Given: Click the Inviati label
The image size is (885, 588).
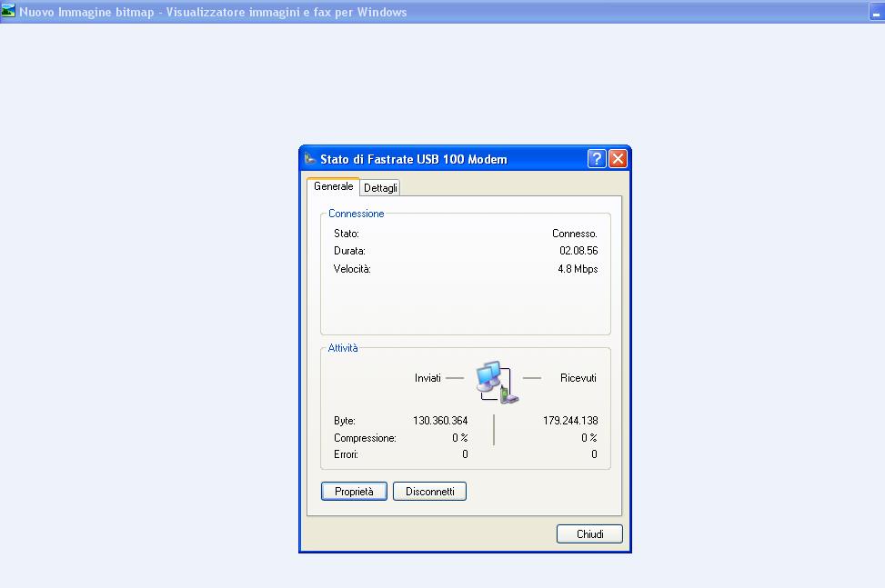Looking at the screenshot, I should click(x=427, y=378).
